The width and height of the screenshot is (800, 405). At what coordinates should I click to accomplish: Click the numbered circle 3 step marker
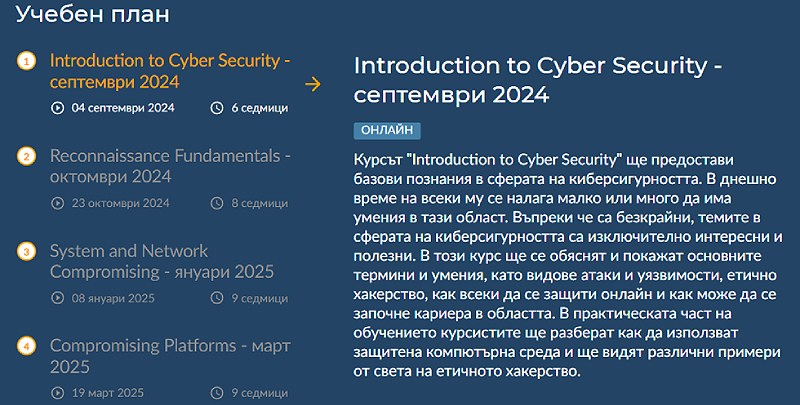click(26, 252)
